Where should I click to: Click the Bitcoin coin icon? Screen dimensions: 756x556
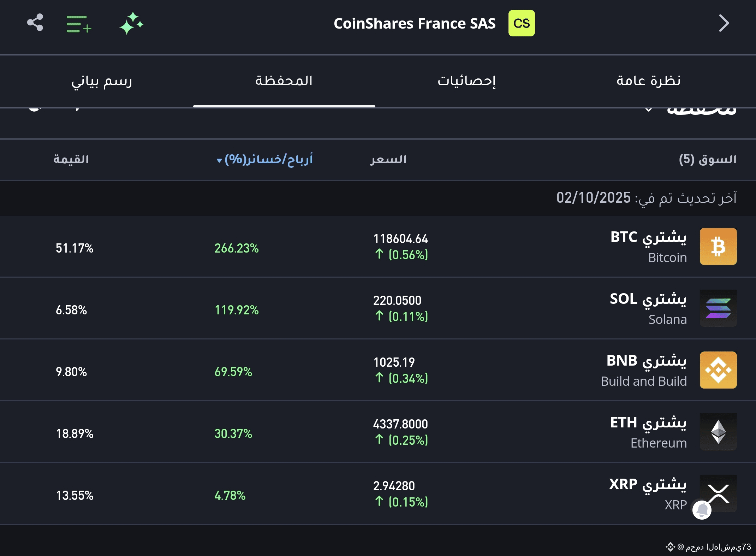718,246
